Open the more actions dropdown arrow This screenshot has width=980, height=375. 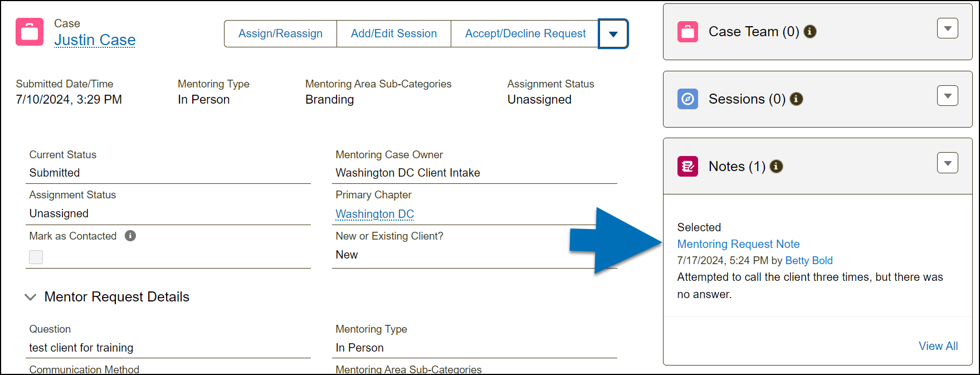613,34
